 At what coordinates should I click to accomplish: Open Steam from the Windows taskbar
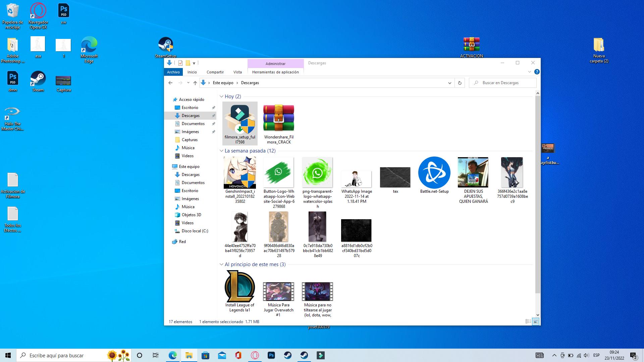288,355
